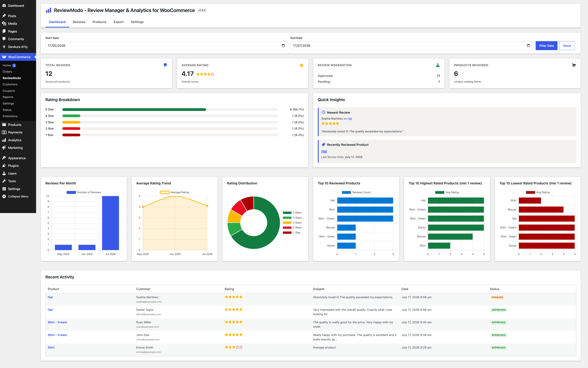Screen dimensions: 588x368
Task: Open the Export tab
Action: pyautogui.click(x=119, y=22)
